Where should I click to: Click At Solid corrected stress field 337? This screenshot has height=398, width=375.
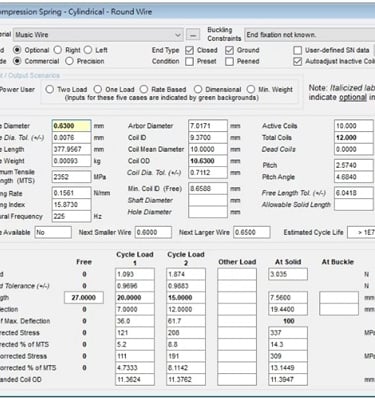pyautogui.click(x=288, y=333)
